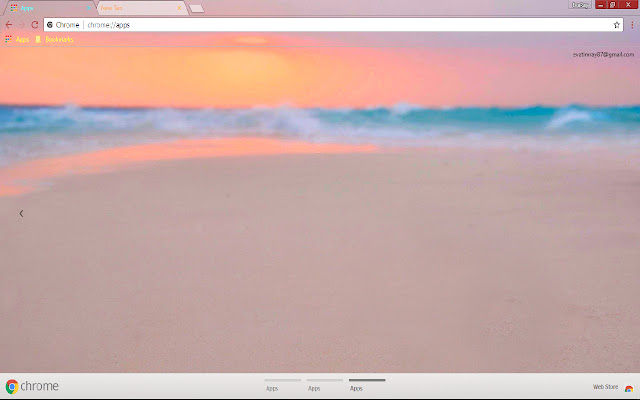Image resolution: width=640 pixels, height=400 pixels.
Task: Click the address bar showing chrome://apps
Action: [x=333, y=25]
